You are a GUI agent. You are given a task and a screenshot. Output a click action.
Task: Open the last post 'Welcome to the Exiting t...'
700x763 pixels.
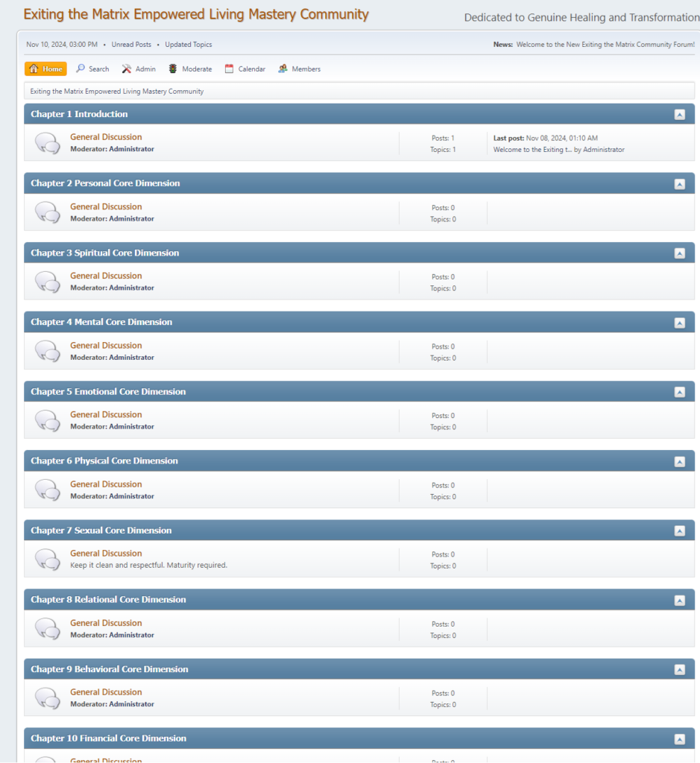coord(532,150)
